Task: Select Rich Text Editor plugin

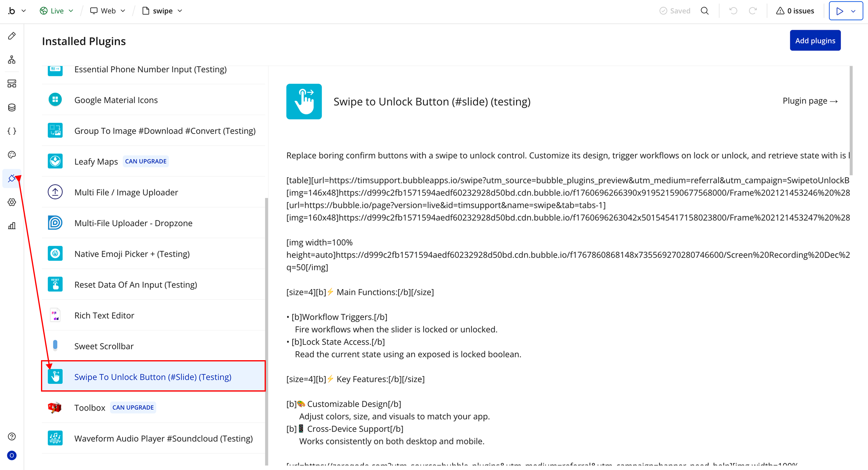Action: 104,315
